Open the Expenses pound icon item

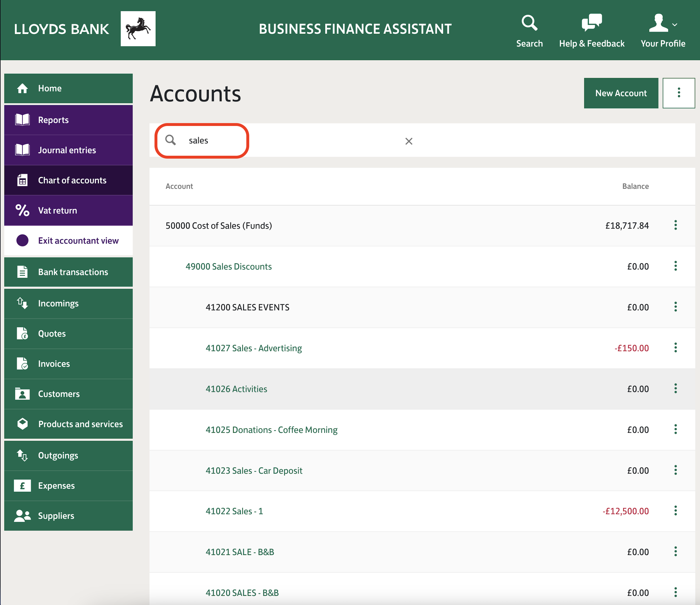pos(22,486)
